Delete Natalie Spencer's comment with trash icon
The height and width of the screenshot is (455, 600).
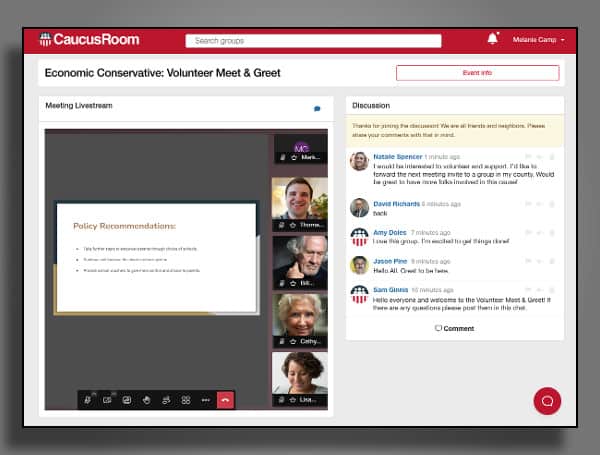(552, 157)
